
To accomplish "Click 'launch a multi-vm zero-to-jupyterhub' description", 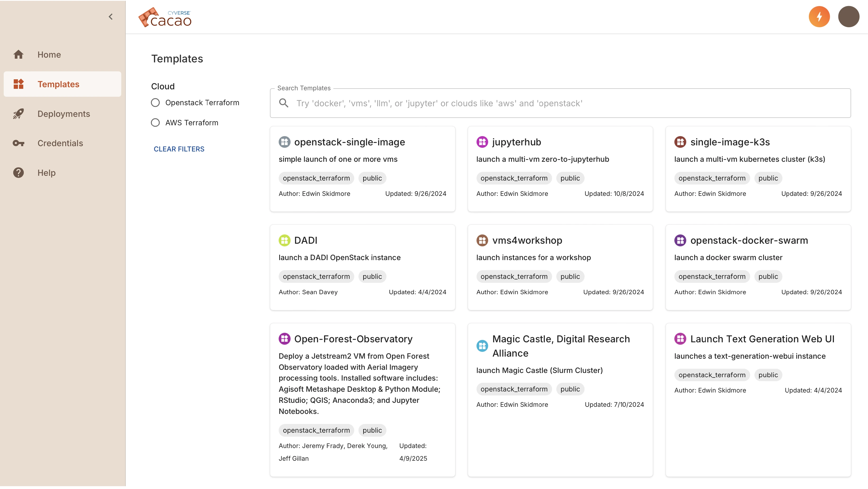I will click(543, 159).
